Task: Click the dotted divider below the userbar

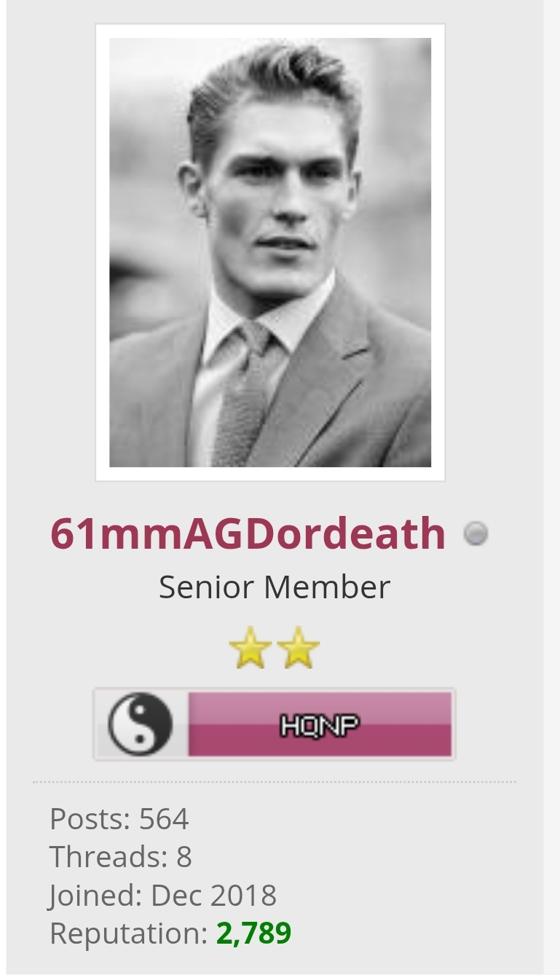Action: coord(275,782)
